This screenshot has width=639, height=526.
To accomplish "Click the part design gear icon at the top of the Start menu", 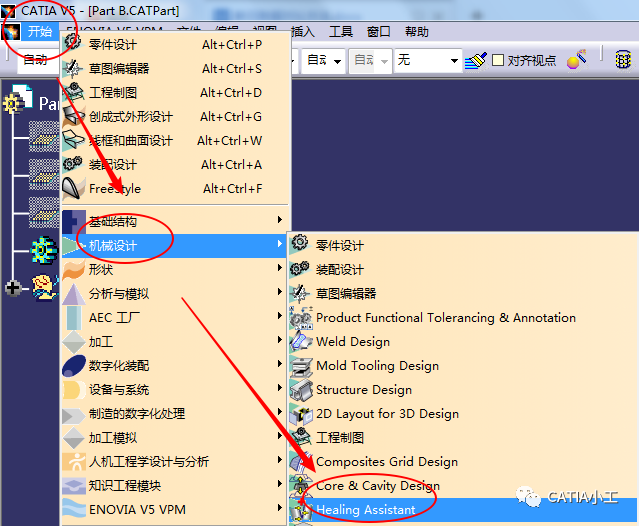I will [x=73, y=42].
